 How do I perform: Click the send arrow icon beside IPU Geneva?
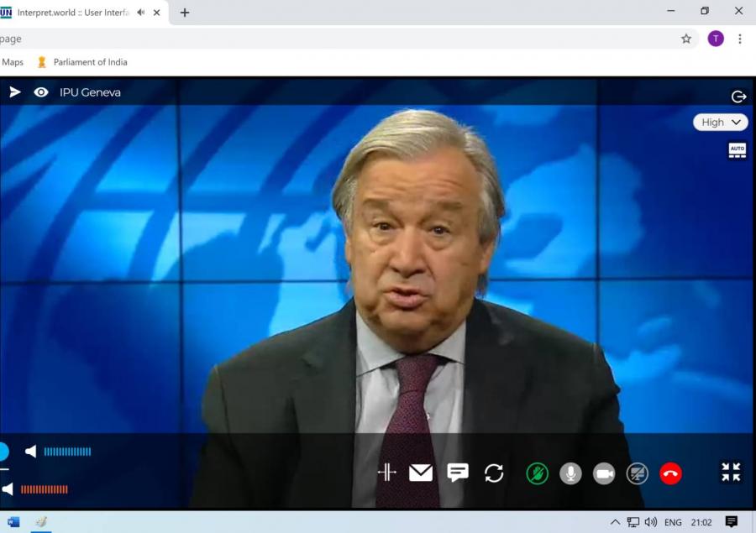click(15, 92)
